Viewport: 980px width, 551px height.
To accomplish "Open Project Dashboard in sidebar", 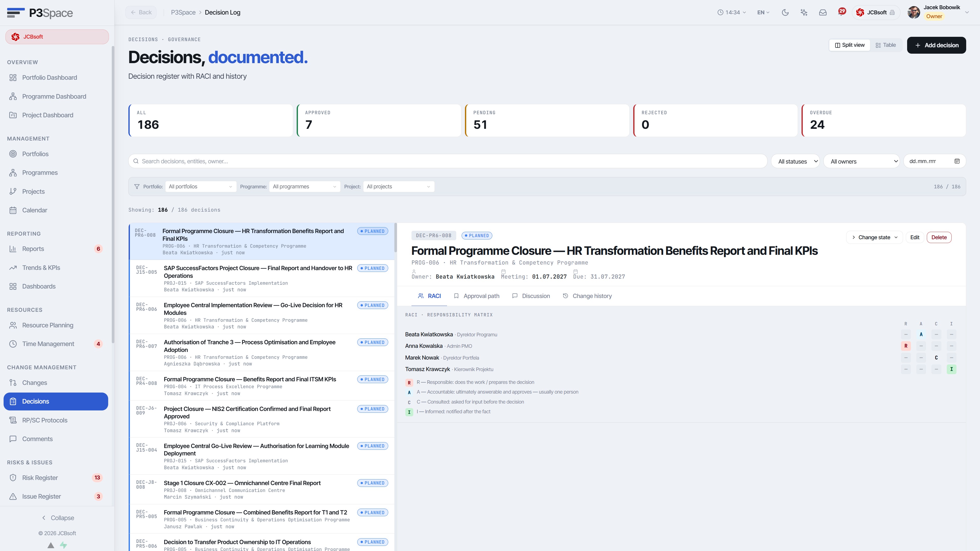I will [56, 115].
